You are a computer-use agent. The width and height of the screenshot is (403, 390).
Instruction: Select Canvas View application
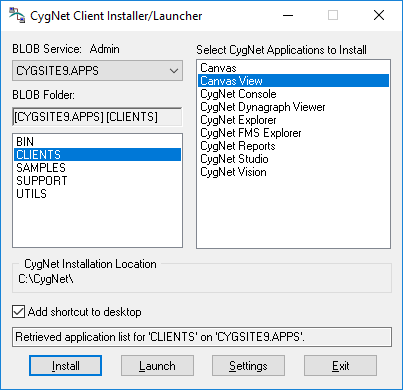[293, 81]
